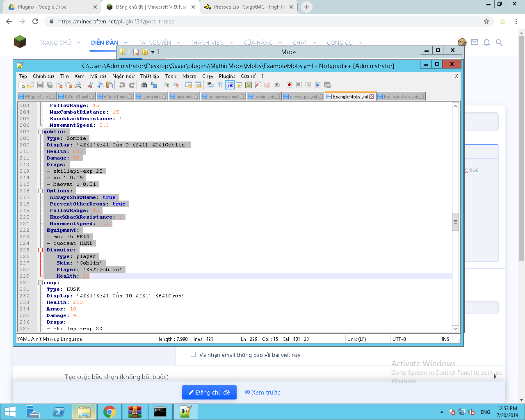Close the messages.yml tab

point(321,97)
